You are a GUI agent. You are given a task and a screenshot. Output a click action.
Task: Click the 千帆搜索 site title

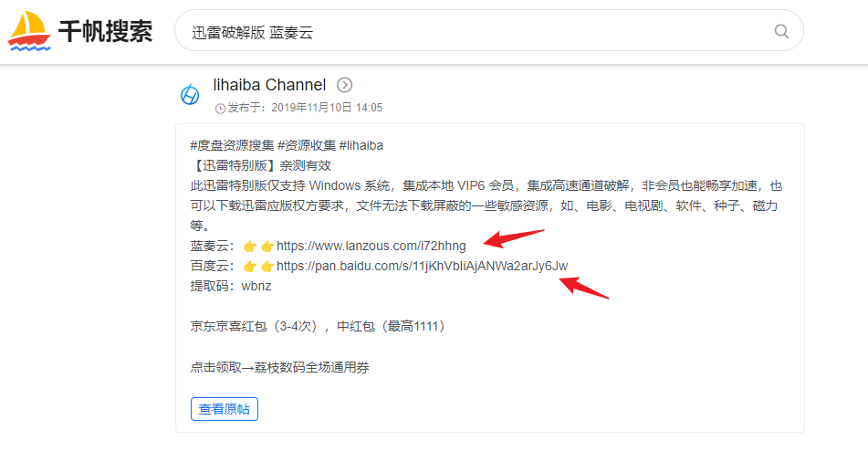105,31
